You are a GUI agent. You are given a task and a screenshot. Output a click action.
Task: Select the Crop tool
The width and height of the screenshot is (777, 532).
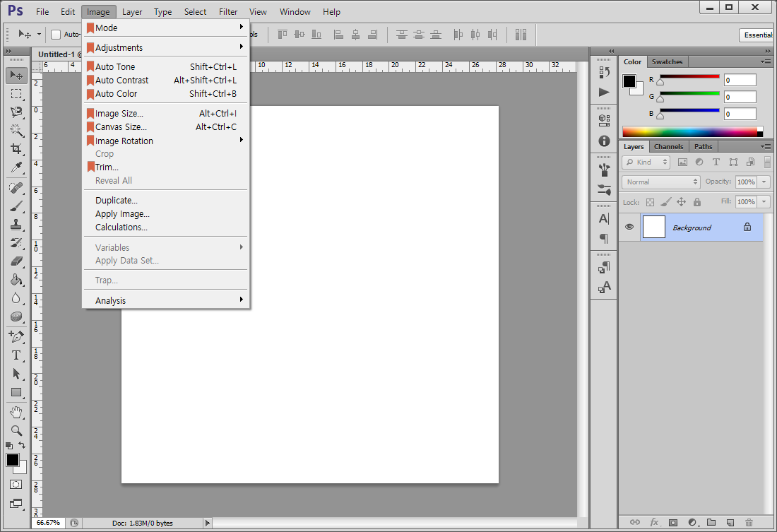(16, 149)
